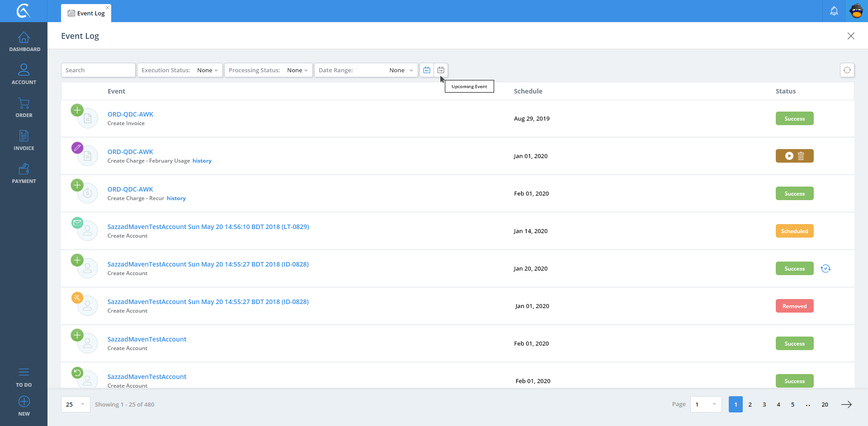Run the February Usage charge event

789,156
